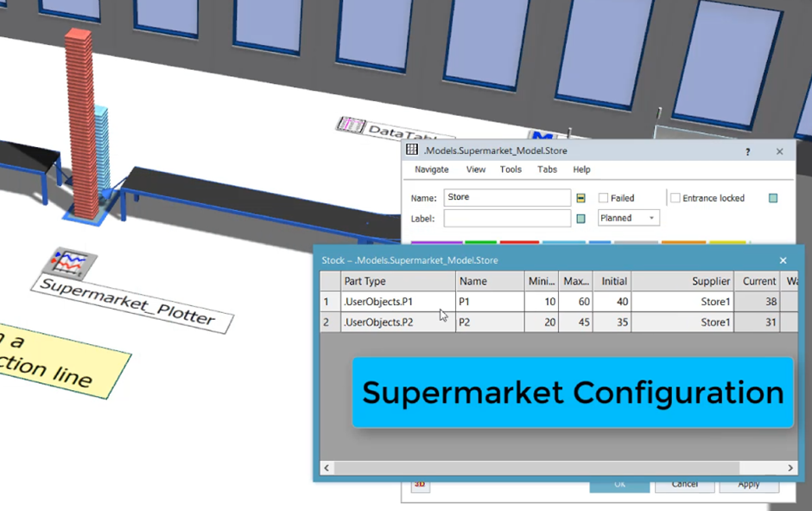
Task: Click the teal square beside the Label field
Action: pos(581,219)
